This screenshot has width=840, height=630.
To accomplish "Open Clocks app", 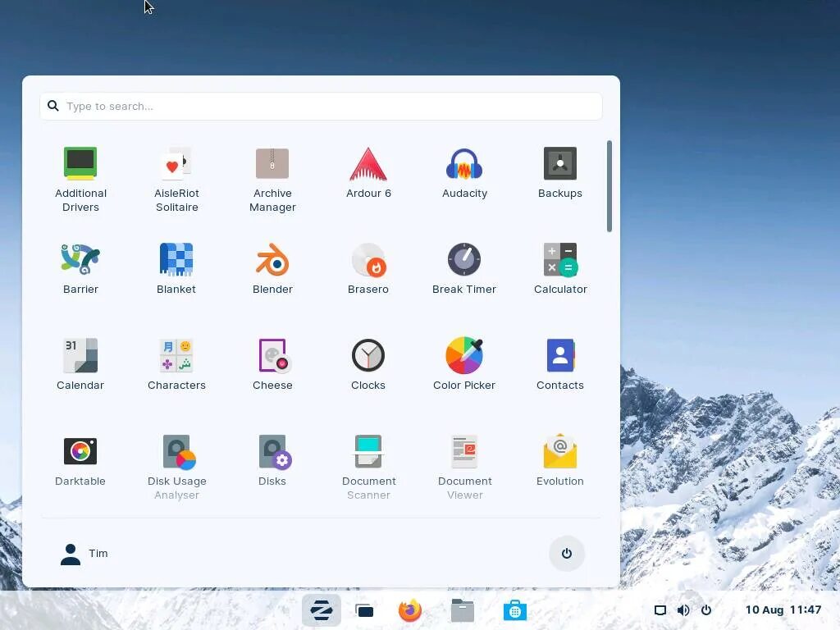I will [368, 364].
